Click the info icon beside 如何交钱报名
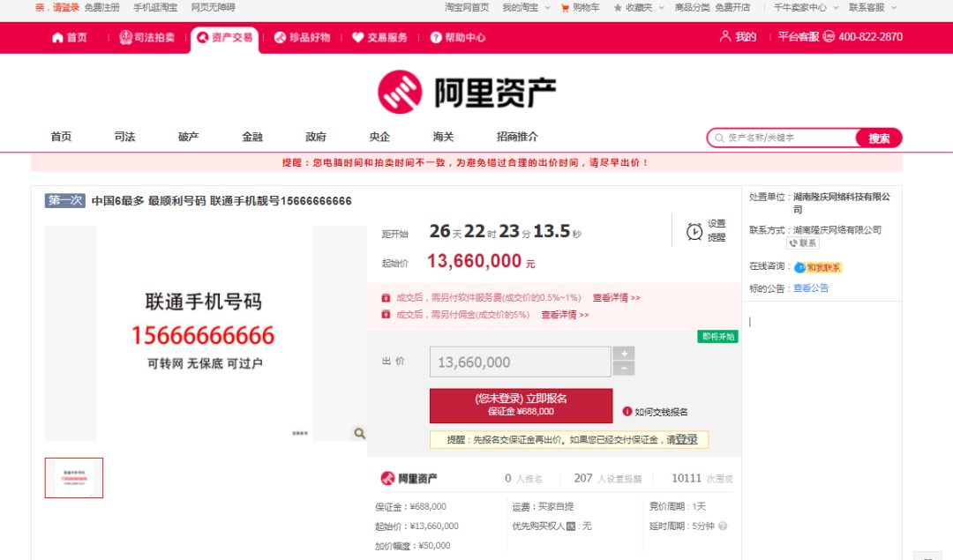The width and height of the screenshot is (953, 560). pyautogui.click(x=627, y=412)
